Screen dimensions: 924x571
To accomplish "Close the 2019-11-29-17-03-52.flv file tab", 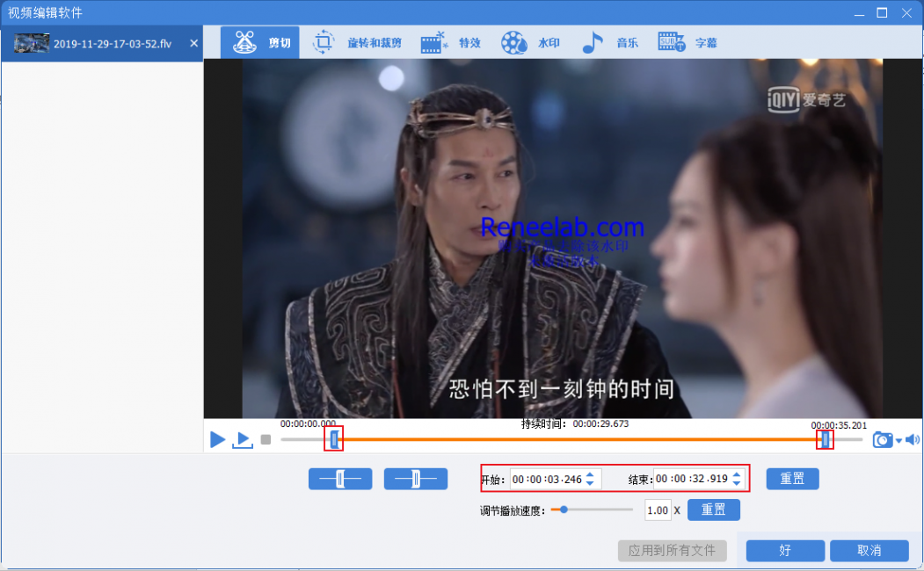I will (194, 43).
